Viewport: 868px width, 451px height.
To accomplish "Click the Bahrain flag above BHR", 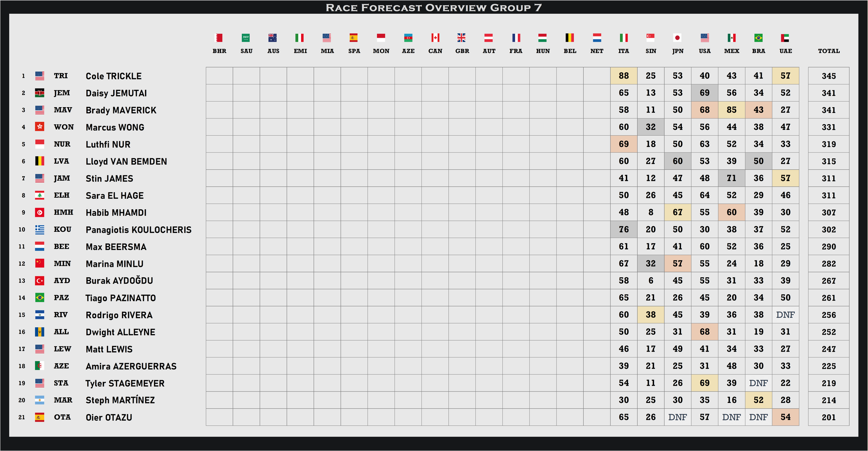I will point(219,38).
